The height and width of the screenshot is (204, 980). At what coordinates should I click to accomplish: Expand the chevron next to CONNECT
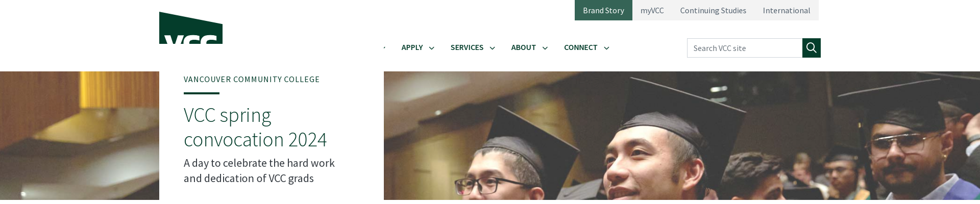pos(606,48)
